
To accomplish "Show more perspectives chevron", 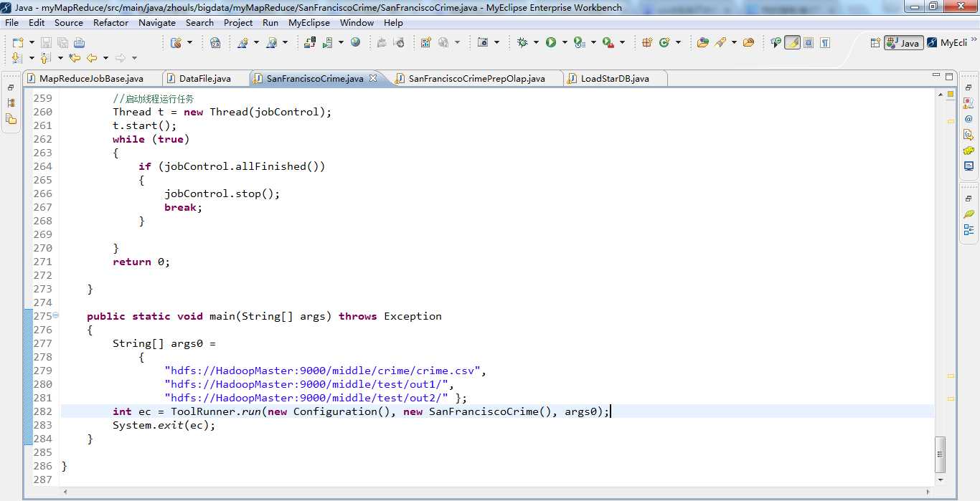I will [x=974, y=40].
